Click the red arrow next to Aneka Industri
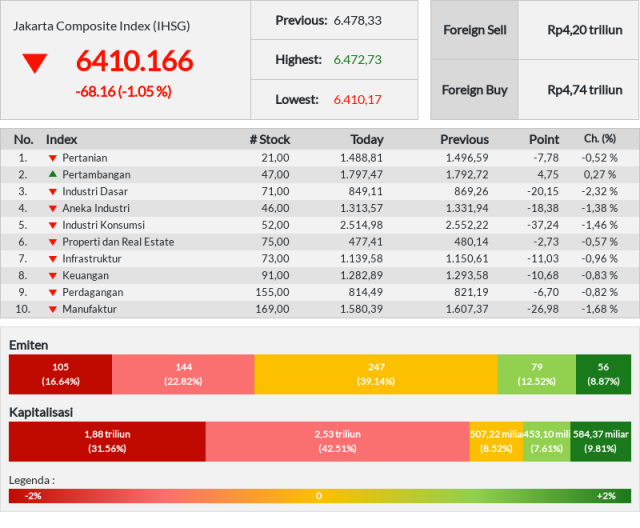 [53, 209]
